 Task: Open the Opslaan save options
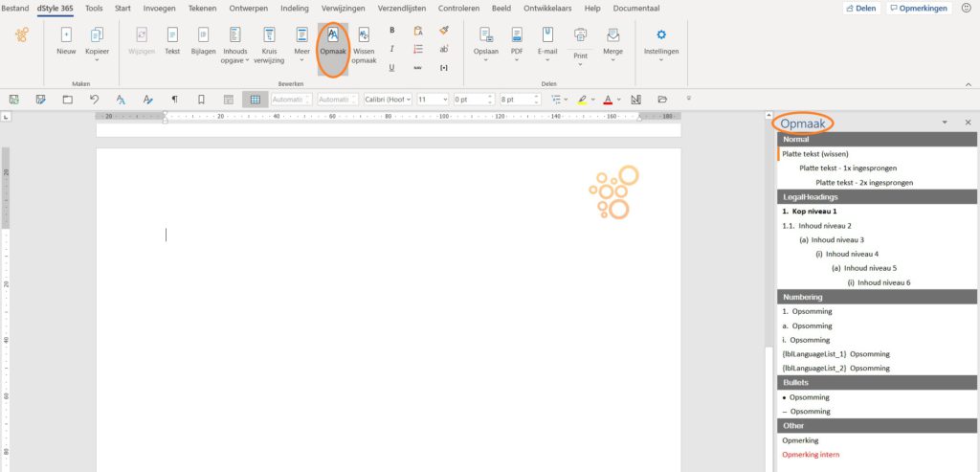(x=485, y=44)
